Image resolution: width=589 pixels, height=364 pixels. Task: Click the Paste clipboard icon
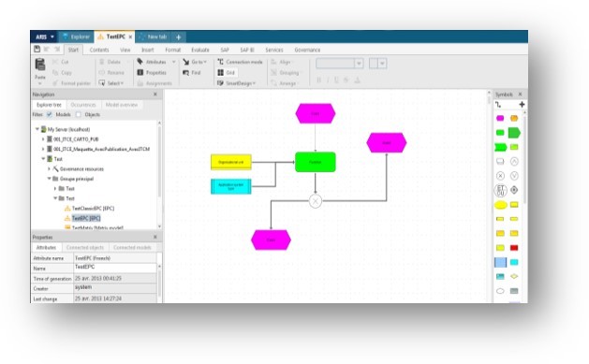pyautogui.click(x=40, y=65)
